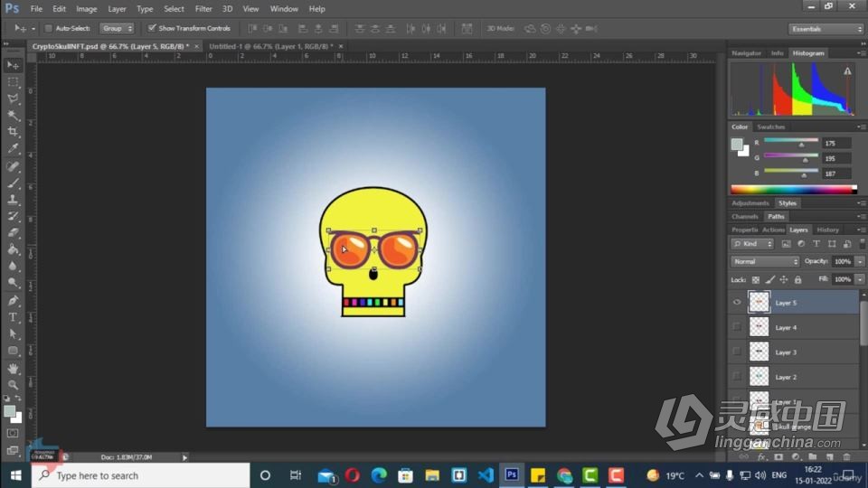Lock transparent pixels icon

coord(756,280)
